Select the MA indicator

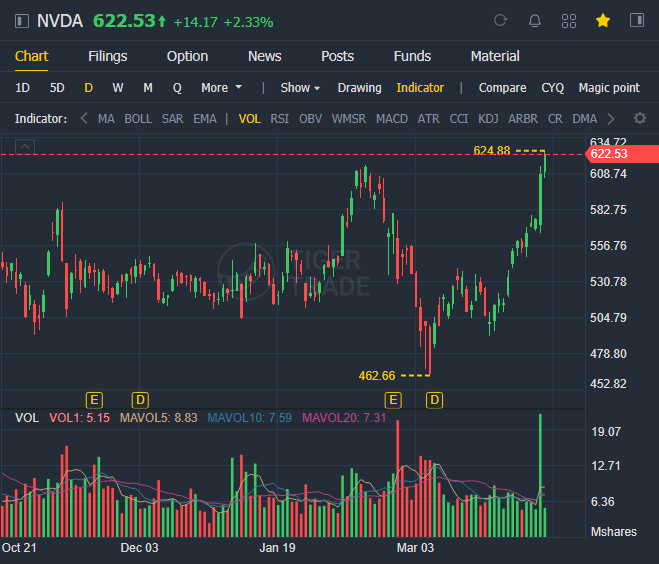[106, 119]
